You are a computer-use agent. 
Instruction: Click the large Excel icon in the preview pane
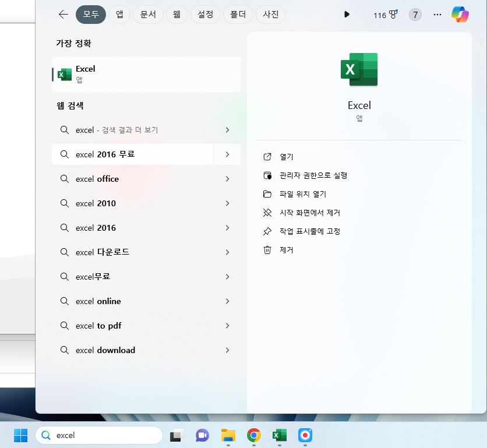click(x=359, y=69)
